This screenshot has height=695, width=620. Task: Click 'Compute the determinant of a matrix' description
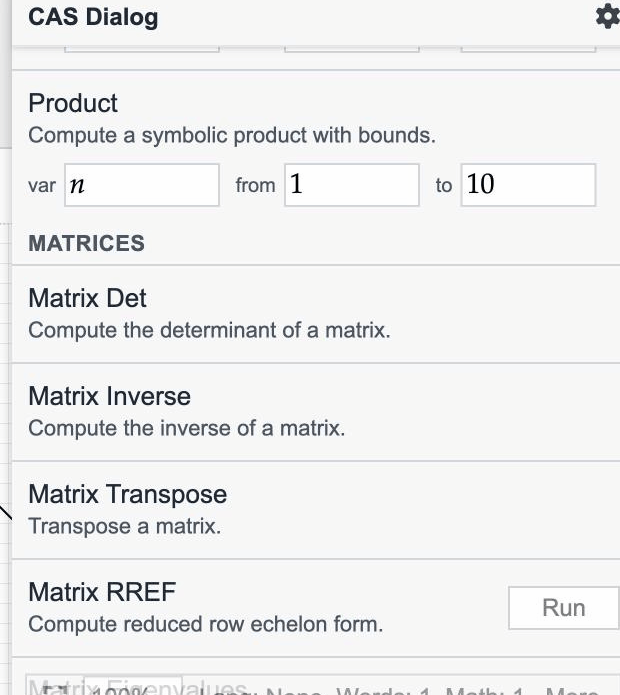pyautogui.click(x=209, y=330)
